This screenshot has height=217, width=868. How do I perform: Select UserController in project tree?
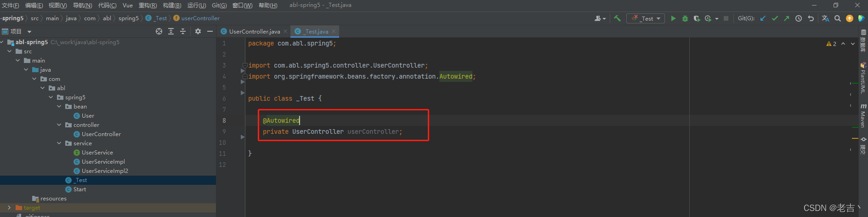[x=101, y=134]
